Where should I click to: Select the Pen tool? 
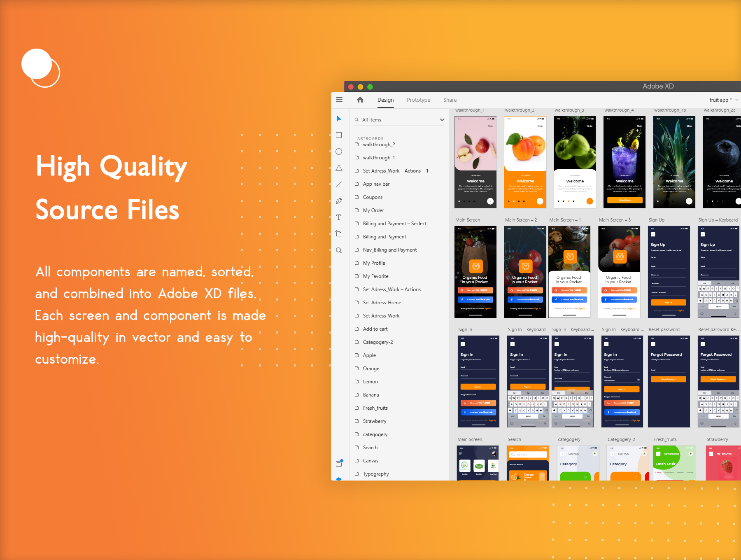339,201
